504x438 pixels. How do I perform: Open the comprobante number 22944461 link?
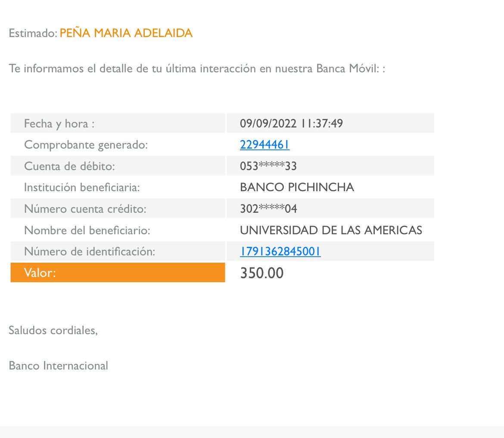pos(264,145)
